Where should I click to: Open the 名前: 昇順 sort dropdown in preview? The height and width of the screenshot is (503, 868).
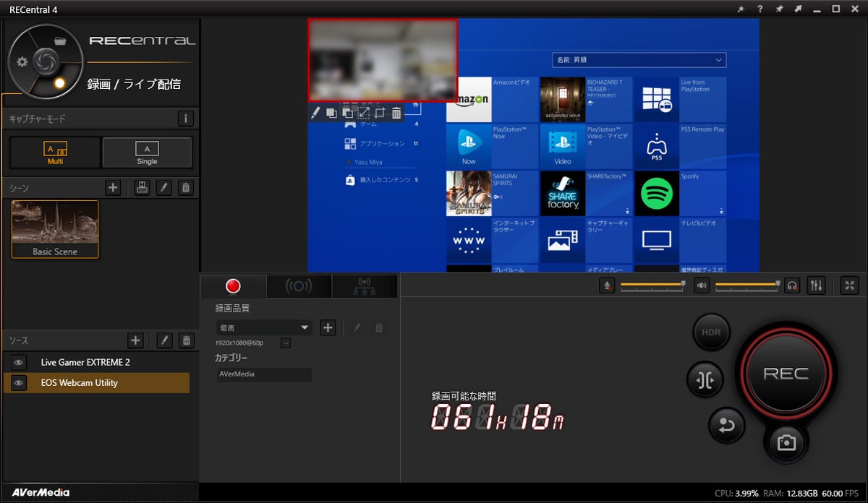tap(639, 60)
